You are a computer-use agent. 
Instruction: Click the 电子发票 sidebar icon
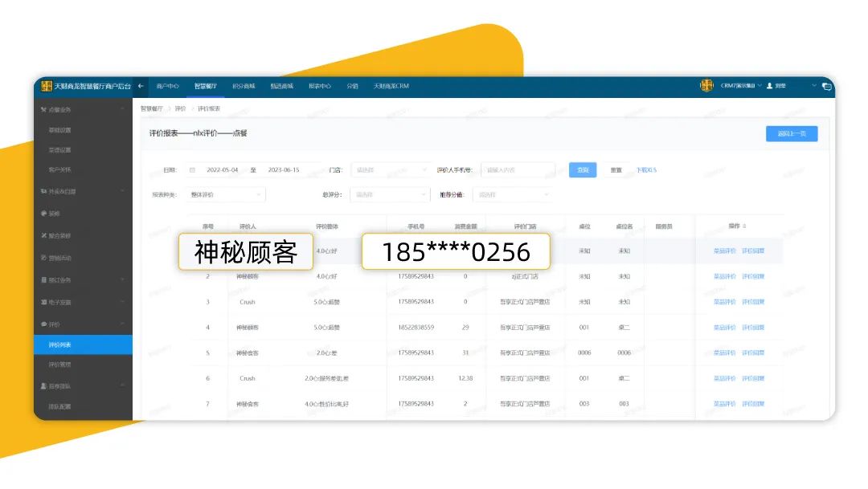click(43, 302)
